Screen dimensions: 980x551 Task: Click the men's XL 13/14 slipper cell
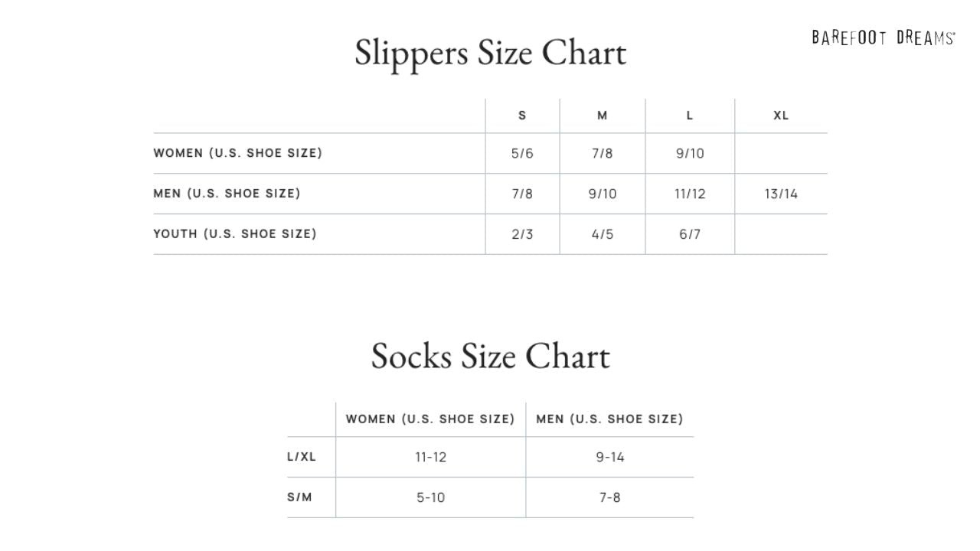point(781,194)
